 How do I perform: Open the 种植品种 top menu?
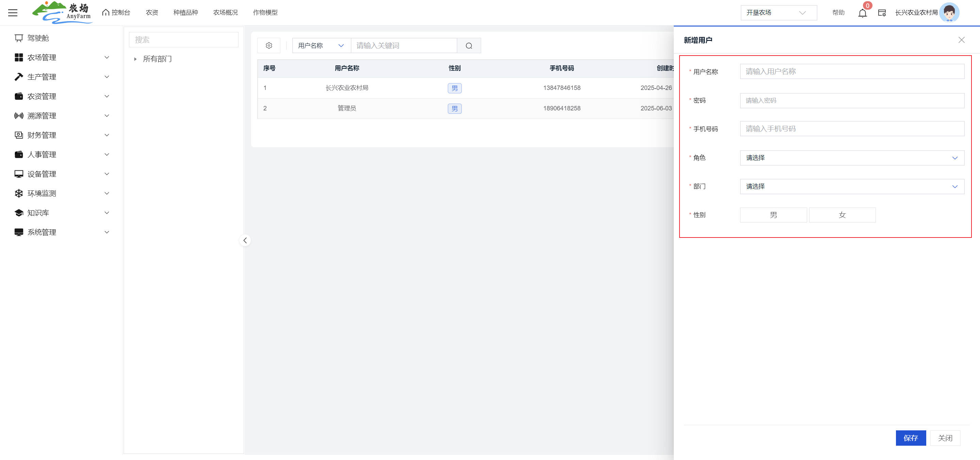coord(185,13)
